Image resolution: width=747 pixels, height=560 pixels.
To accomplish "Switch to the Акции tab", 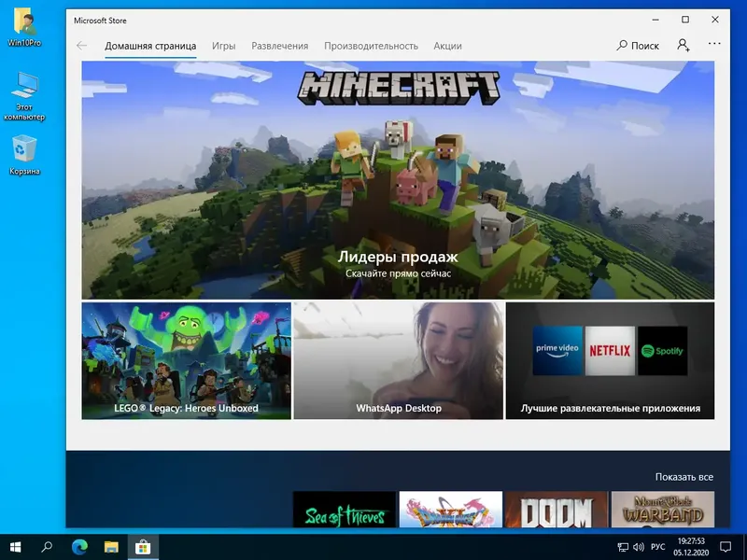I will tap(447, 46).
